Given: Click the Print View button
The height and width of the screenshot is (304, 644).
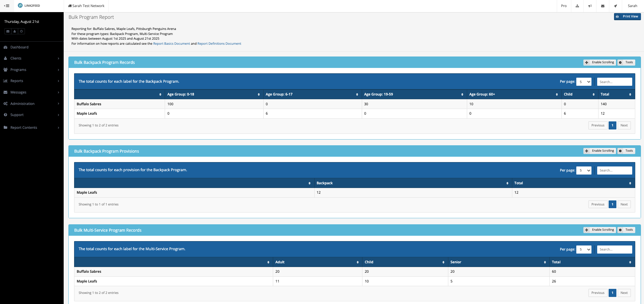Looking at the screenshot, I should coord(627,16).
